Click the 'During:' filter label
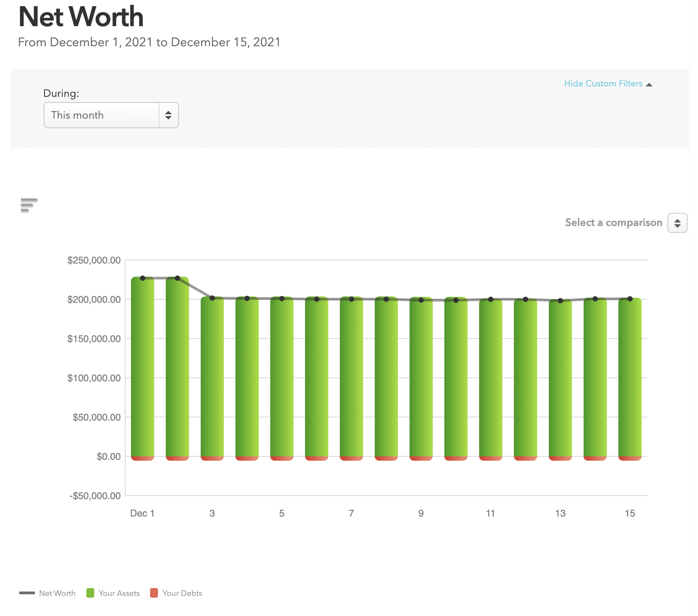This screenshot has width=698, height=616. [x=61, y=93]
